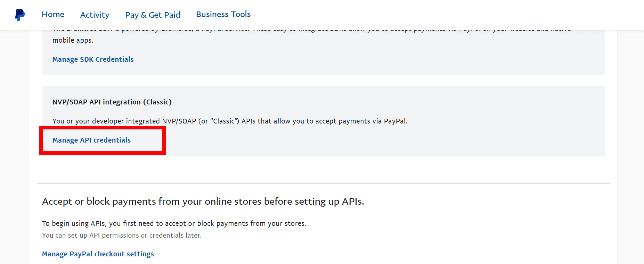The image size is (644, 264).
Task: Click the 'You or your developer integrated' description
Action: [229, 121]
